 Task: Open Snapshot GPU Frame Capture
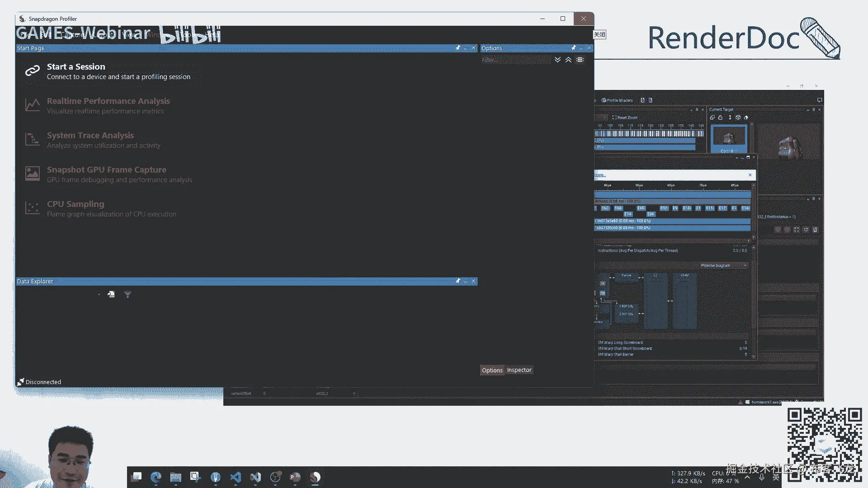(106, 170)
